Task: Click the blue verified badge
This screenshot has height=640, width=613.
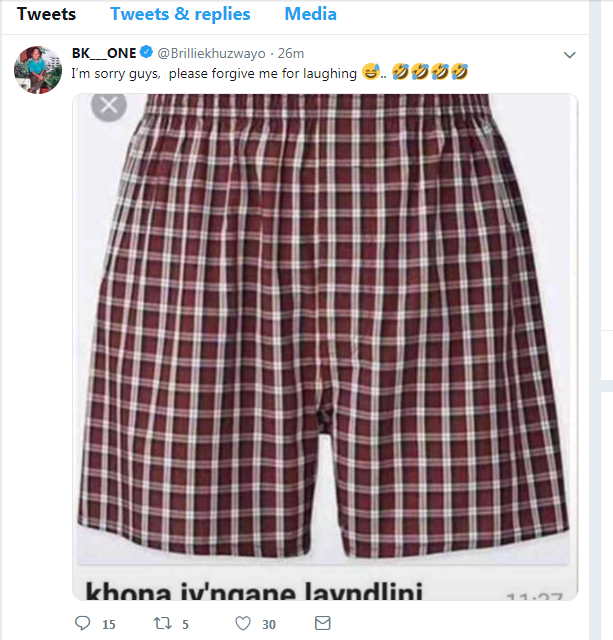Action: coord(147,52)
